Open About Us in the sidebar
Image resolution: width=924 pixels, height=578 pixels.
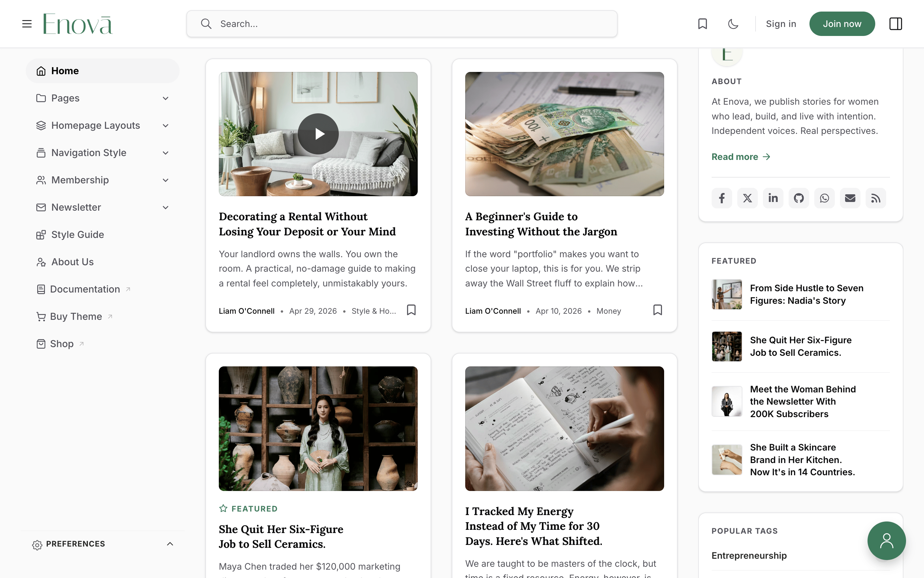point(73,262)
